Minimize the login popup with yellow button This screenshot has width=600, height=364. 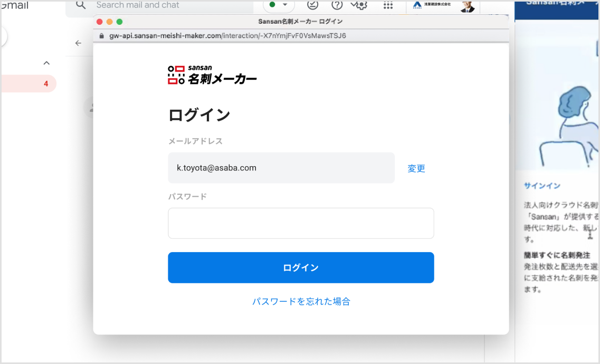(x=109, y=22)
